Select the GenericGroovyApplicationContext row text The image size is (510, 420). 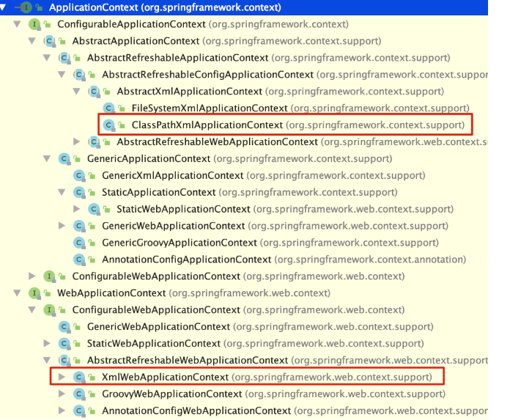[x=270, y=243]
